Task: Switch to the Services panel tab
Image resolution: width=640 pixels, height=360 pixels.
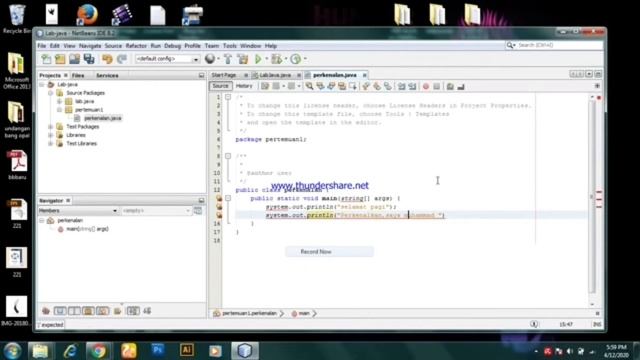Action: click(x=107, y=76)
